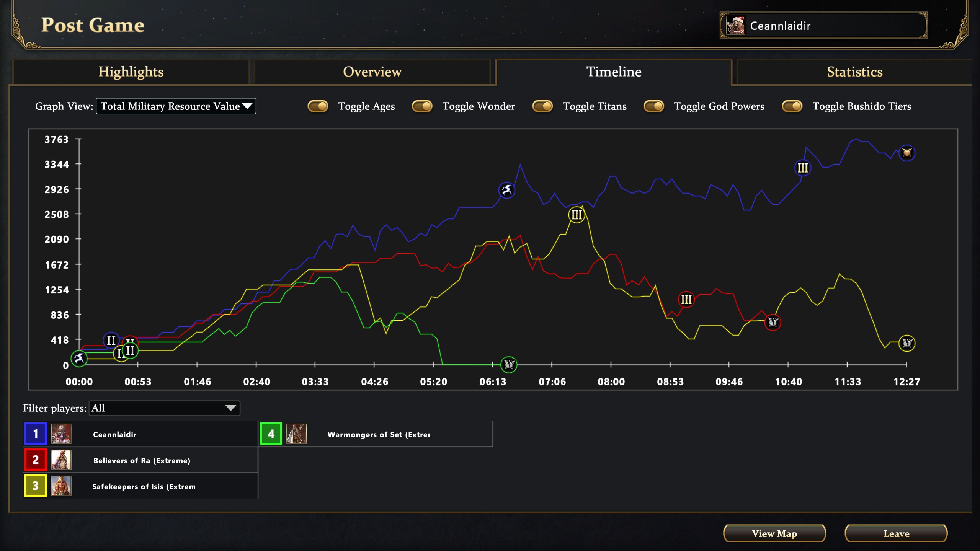Viewport: 980px width, 551px height.
Task: Click the 08:00 time label
Action: 611,382
